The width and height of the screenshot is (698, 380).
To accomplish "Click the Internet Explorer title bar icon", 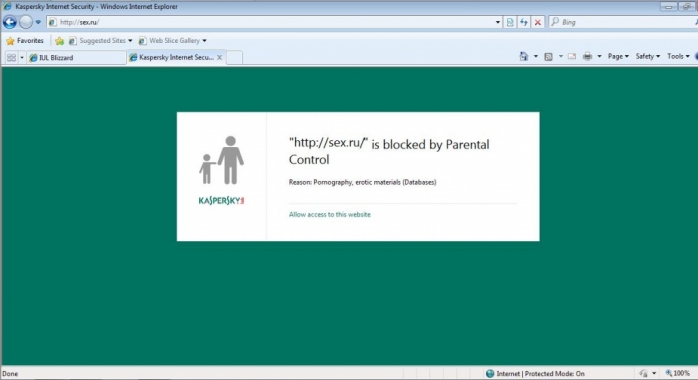I will tap(7, 6).
